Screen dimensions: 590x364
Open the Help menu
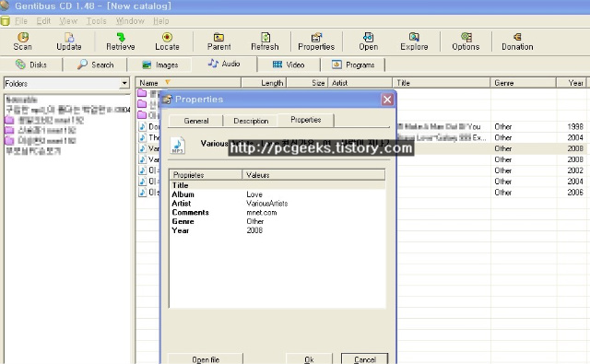point(161,21)
